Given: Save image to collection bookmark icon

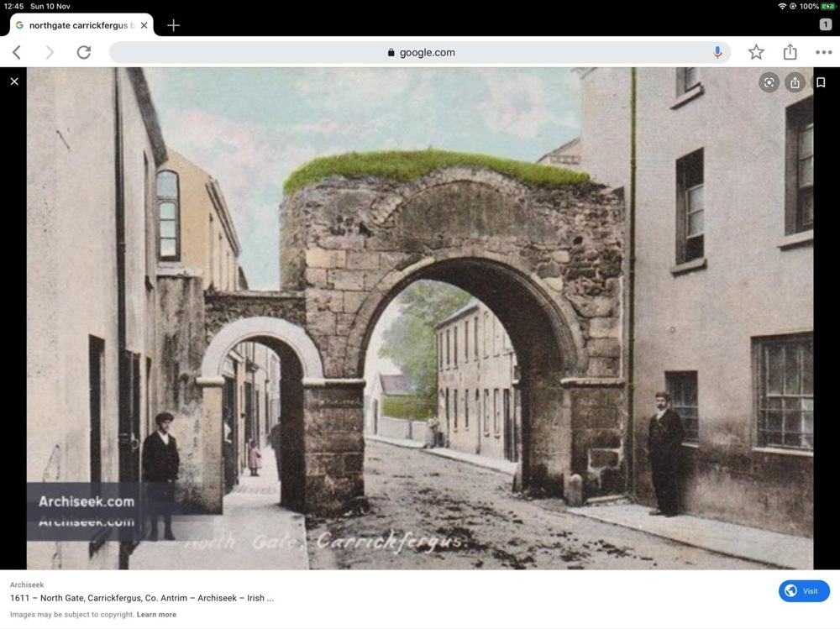Looking at the screenshot, I should pyautogui.click(x=821, y=82).
